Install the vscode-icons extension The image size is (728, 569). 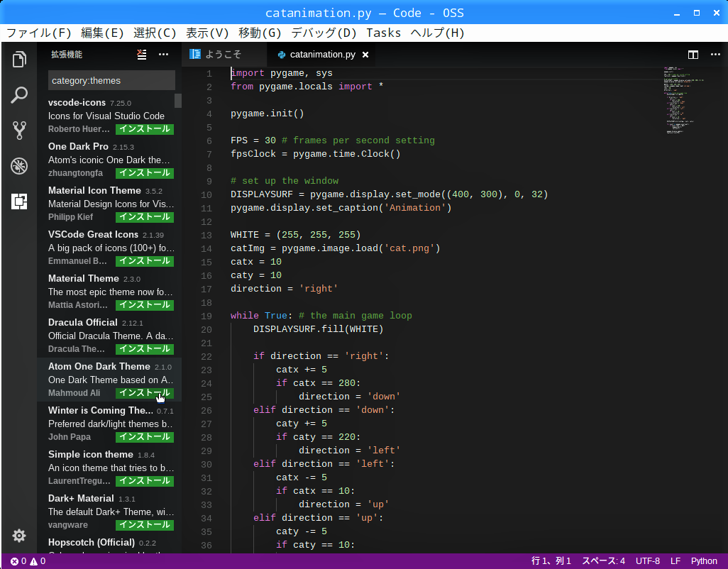coord(145,129)
